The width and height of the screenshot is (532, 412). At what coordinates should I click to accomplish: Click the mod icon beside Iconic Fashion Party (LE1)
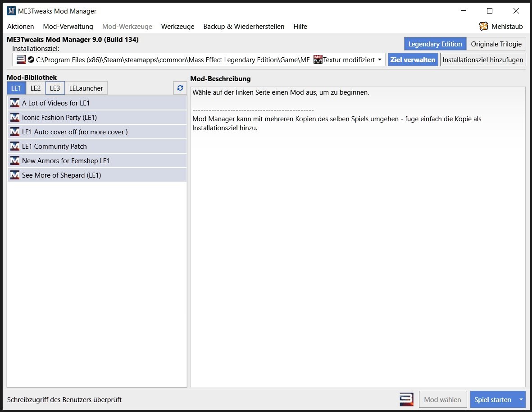click(x=14, y=117)
